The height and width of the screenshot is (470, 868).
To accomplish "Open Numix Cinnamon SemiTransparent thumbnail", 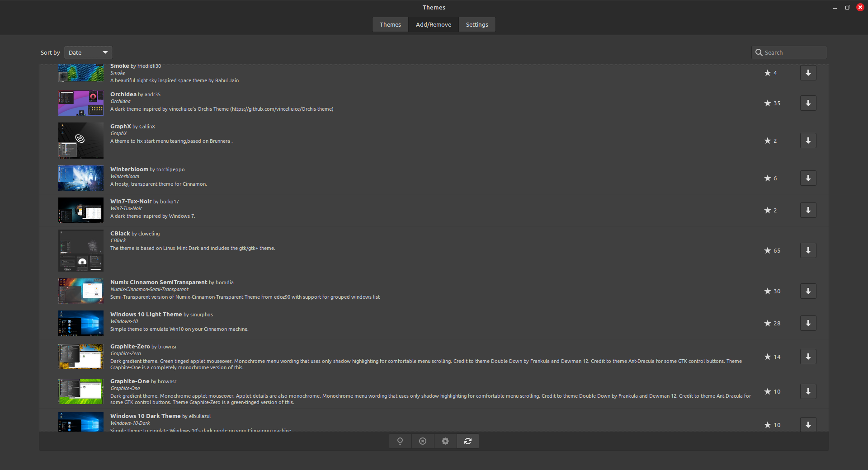I will 81,291.
